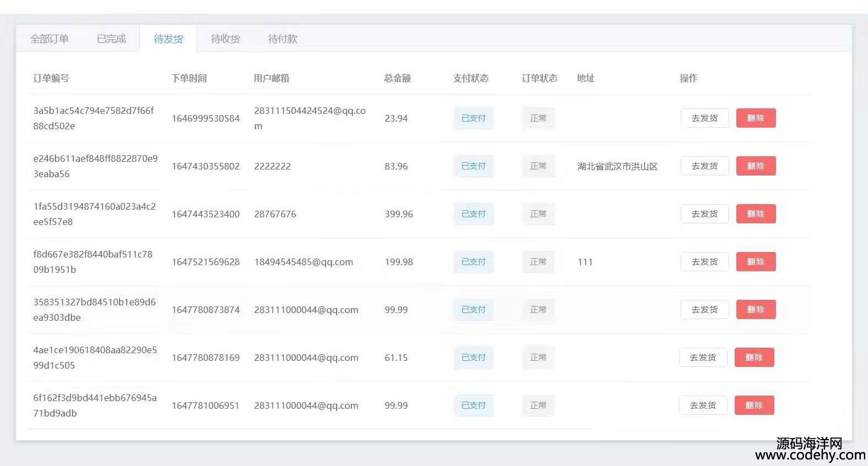
Task: Click the 地址 column header
Action: pyautogui.click(x=586, y=78)
